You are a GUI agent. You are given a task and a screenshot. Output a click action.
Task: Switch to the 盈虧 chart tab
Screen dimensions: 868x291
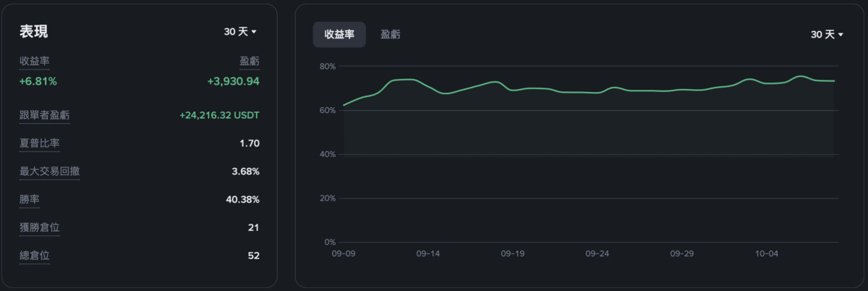(x=391, y=35)
